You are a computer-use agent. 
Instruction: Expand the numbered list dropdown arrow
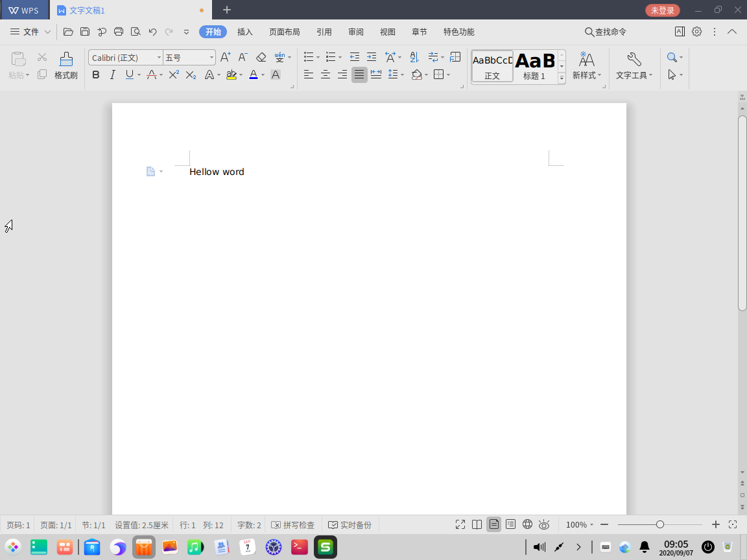tap(340, 58)
